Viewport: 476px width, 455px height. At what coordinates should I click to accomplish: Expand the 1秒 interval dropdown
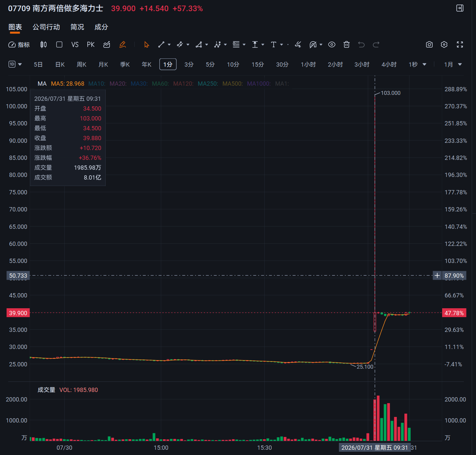(424, 64)
